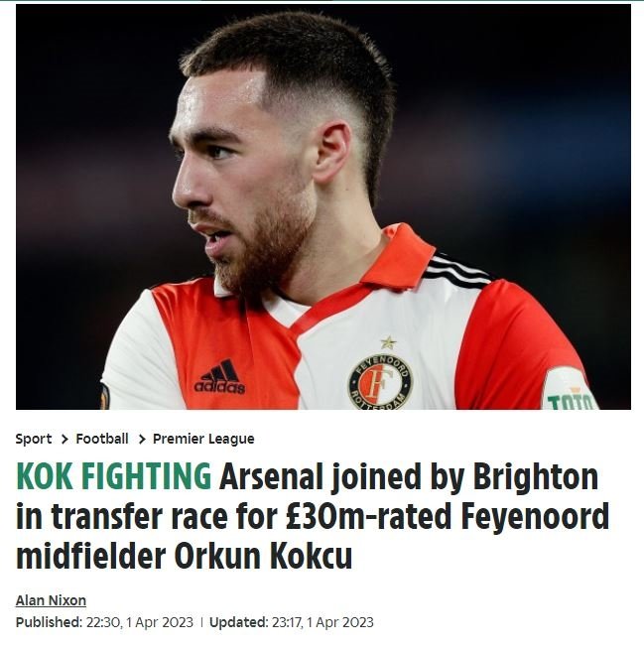
Task: Click the gold star above the club crest
Action: coord(387,342)
